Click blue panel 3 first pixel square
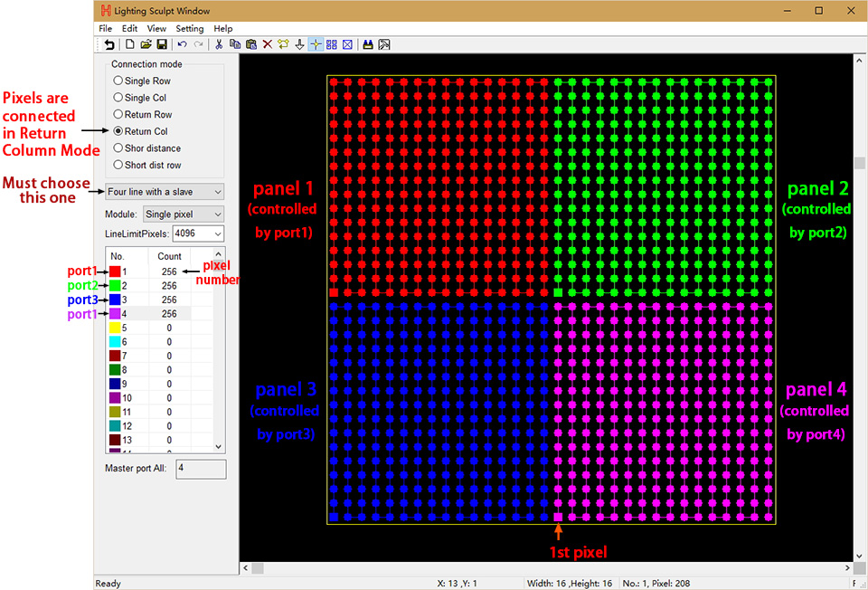 [x=334, y=517]
